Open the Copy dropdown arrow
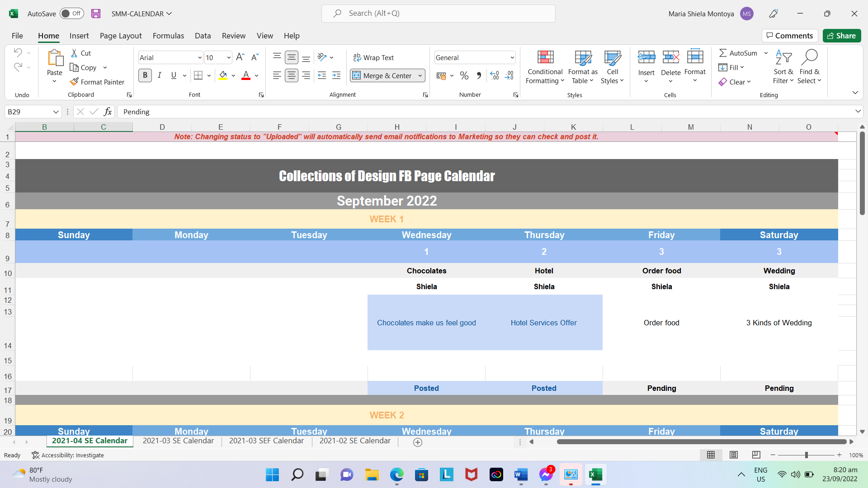 pyautogui.click(x=105, y=68)
